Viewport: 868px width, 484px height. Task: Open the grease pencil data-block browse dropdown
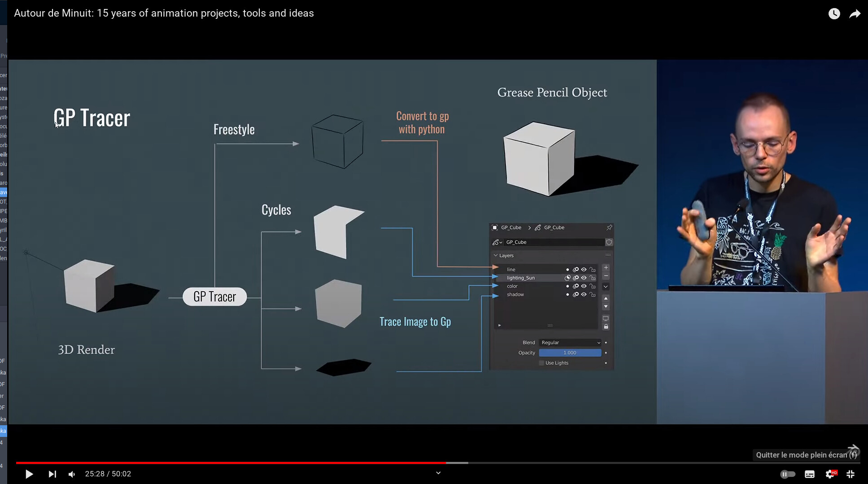click(497, 242)
